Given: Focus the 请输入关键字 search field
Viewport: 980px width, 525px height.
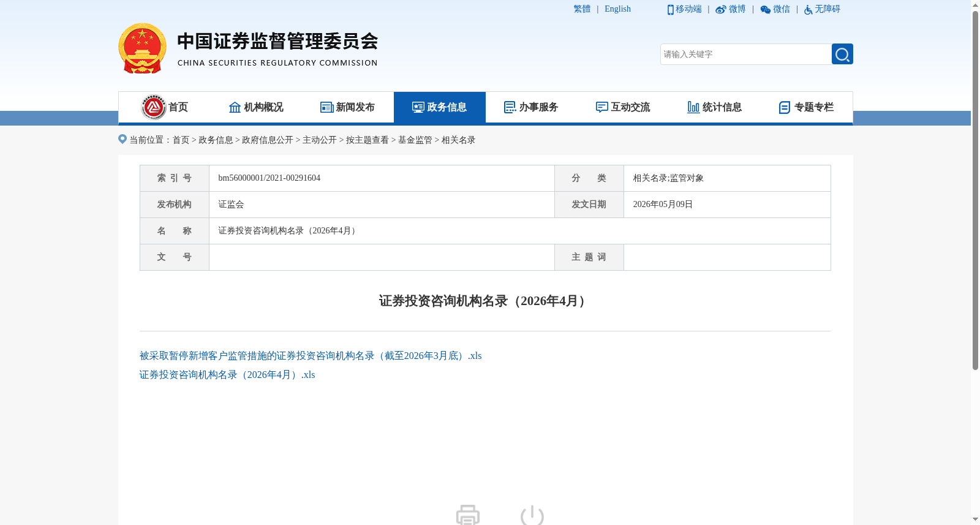Looking at the screenshot, I should [x=746, y=54].
